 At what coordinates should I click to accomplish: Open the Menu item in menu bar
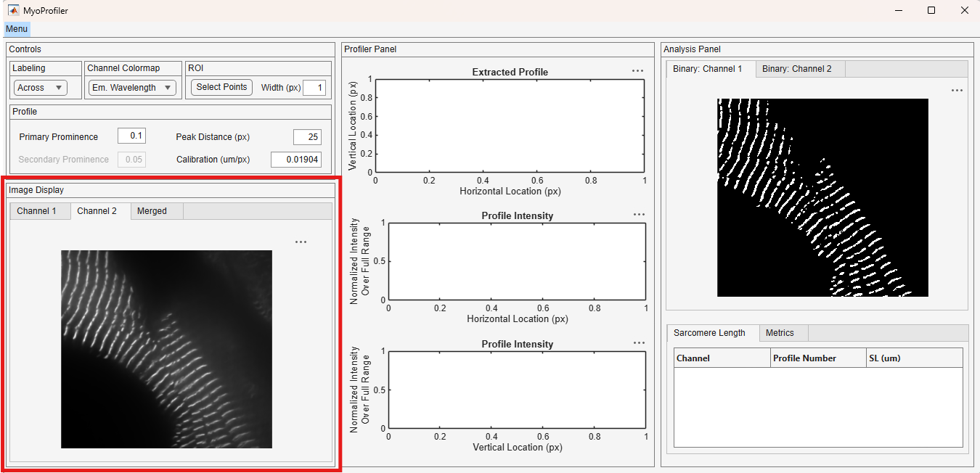click(x=17, y=29)
